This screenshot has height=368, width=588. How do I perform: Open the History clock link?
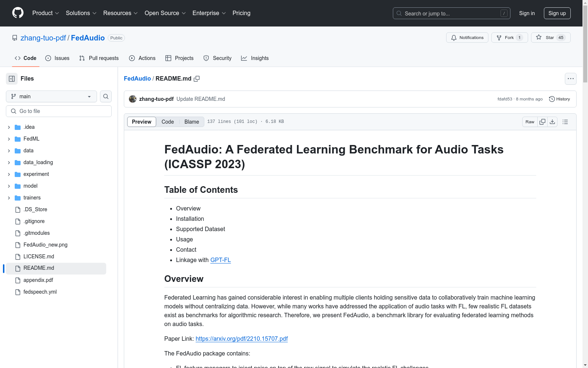(x=559, y=99)
